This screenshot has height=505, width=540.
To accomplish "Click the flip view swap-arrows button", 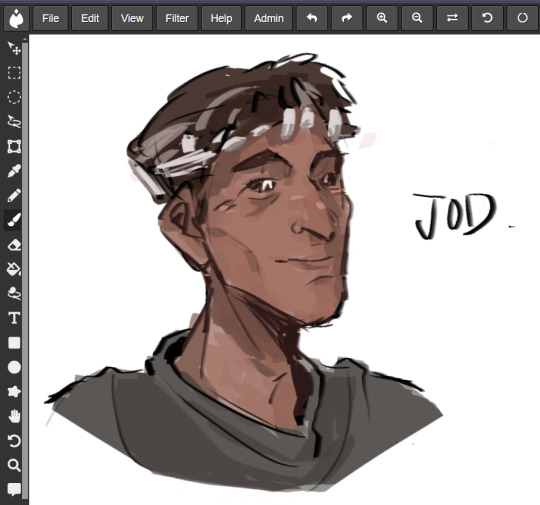I will click(452, 18).
